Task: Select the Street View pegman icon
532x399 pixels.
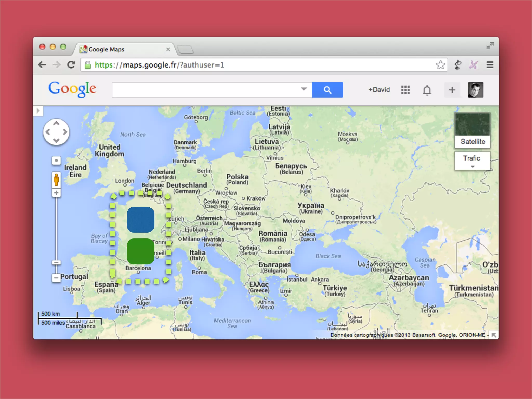Action: [x=56, y=179]
